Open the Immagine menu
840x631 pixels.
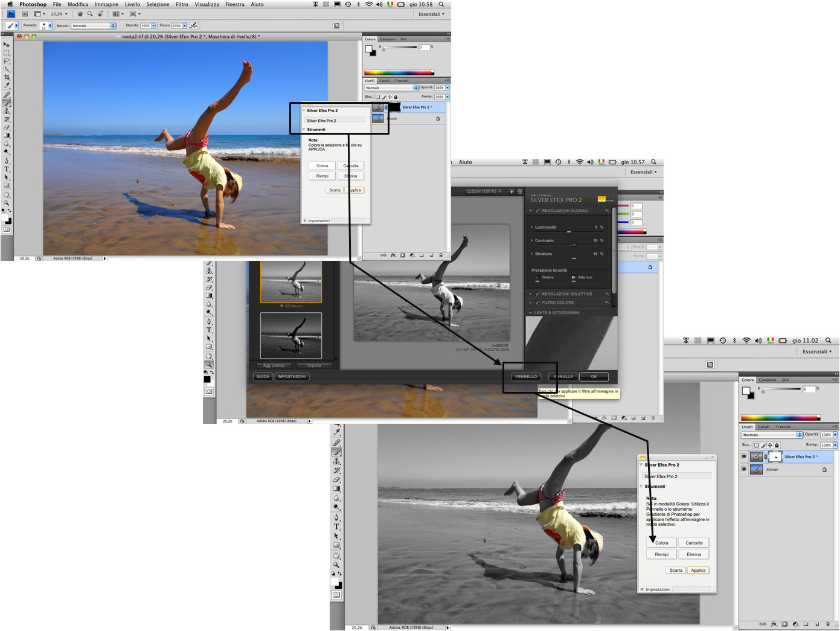click(106, 4)
